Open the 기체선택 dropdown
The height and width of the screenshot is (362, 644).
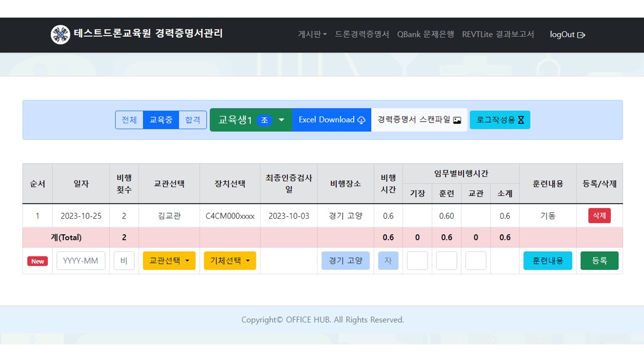tap(229, 261)
